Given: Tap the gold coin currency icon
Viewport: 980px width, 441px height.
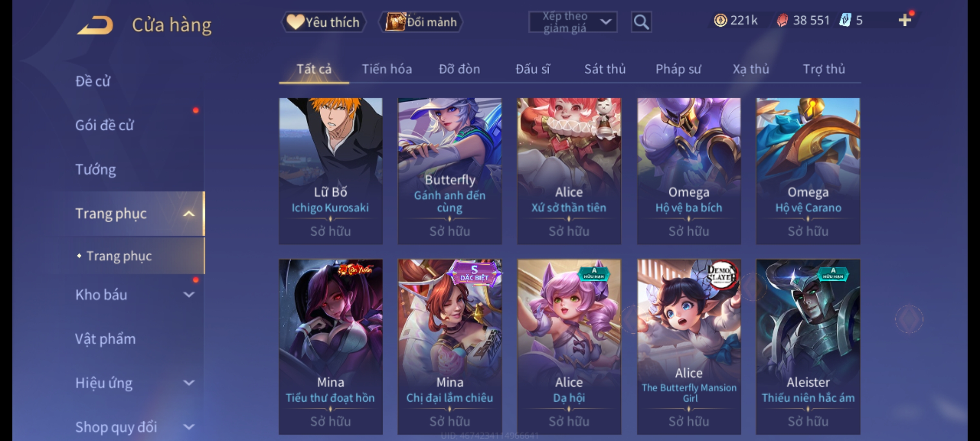Looking at the screenshot, I should [720, 20].
